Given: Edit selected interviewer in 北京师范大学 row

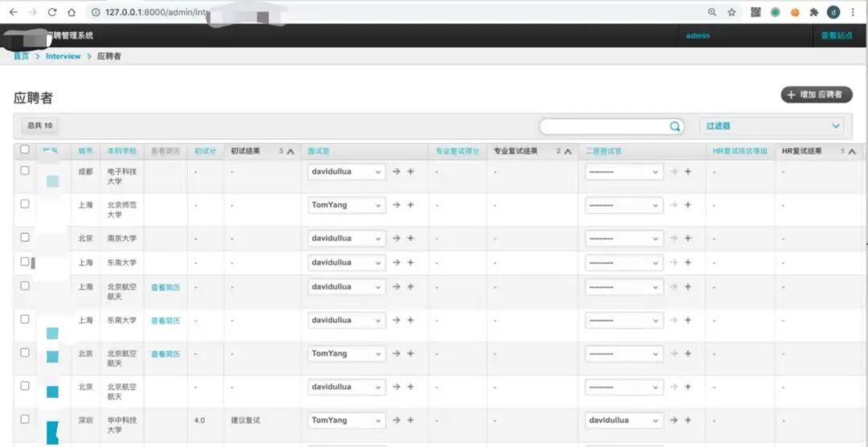Looking at the screenshot, I should pos(396,205).
